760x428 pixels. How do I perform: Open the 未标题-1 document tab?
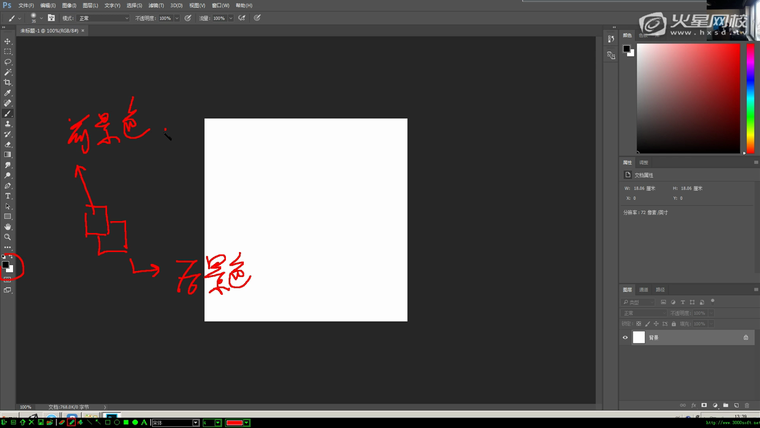pos(48,31)
